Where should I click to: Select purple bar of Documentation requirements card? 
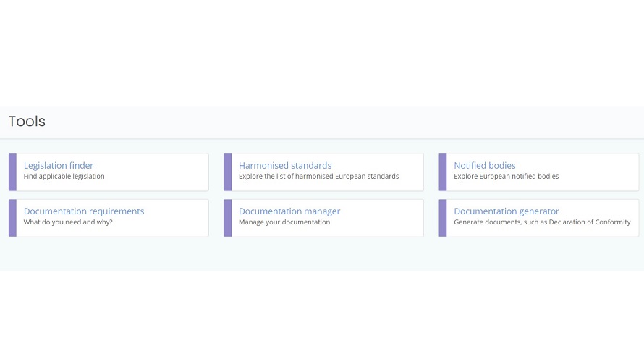[x=12, y=218]
